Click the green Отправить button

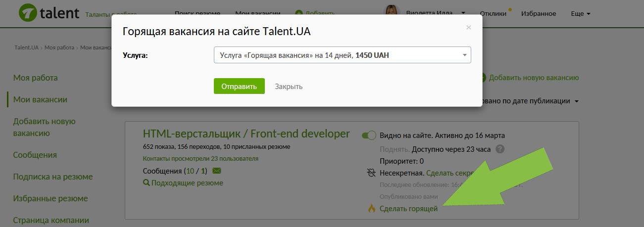tap(239, 87)
